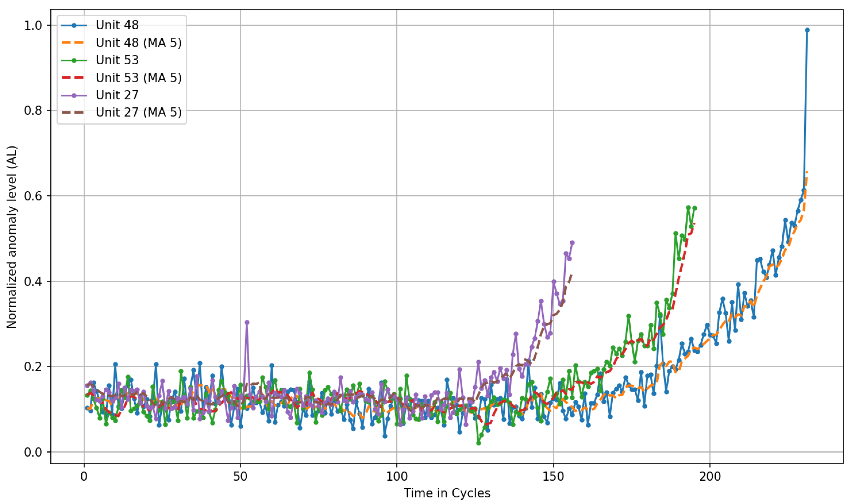
Task: Click the Time in Cycles axis label
Action: click(x=447, y=493)
